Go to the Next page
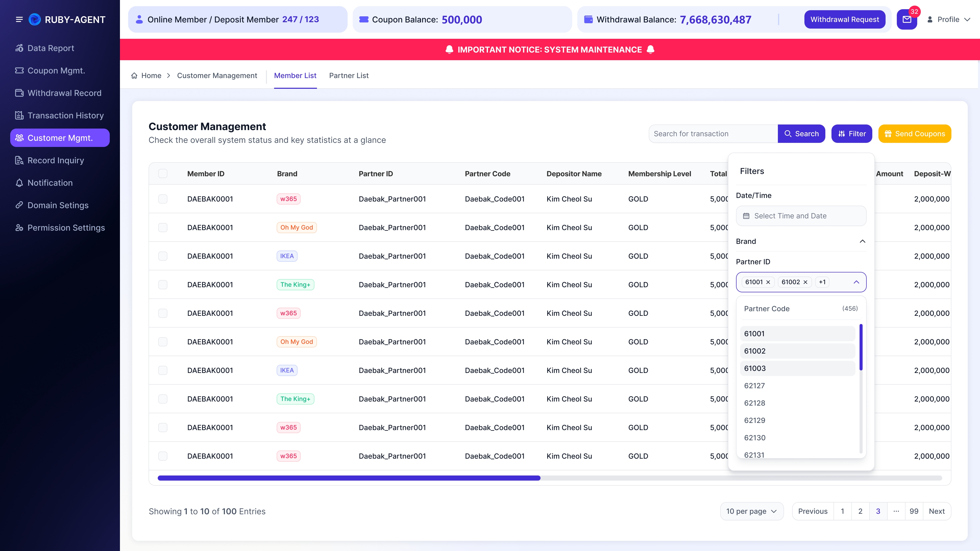This screenshot has width=980, height=551. tap(937, 511)
